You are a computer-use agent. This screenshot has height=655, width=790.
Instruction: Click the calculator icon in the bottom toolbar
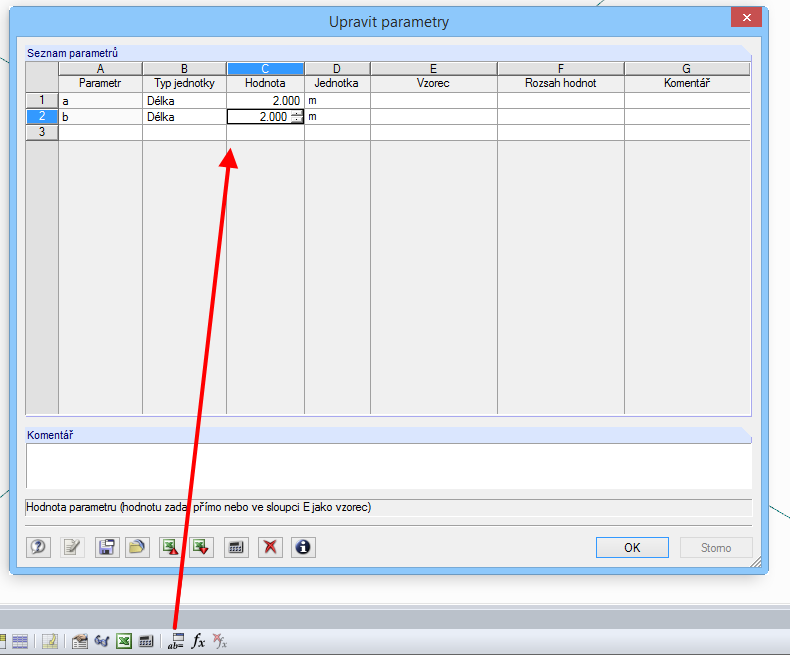(146, 641)
